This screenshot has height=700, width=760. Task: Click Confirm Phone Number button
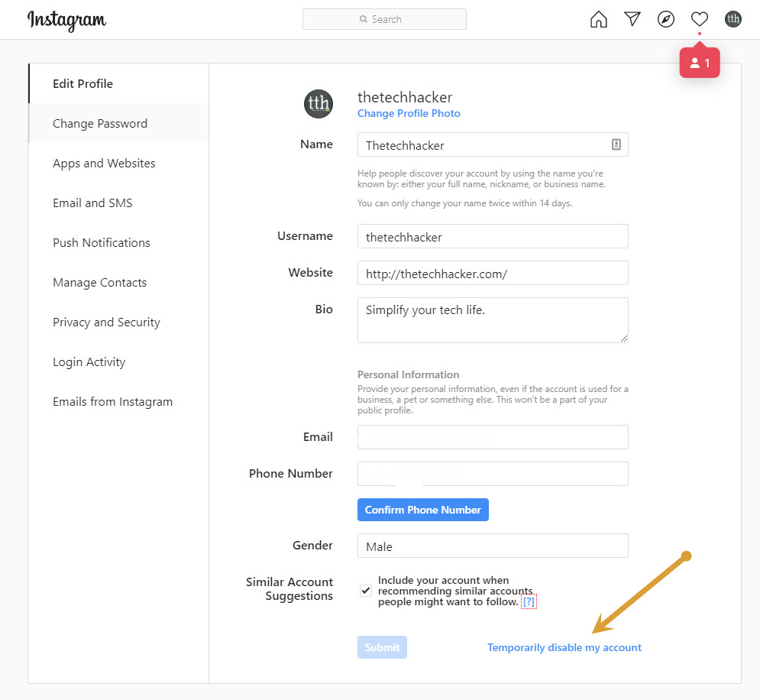422,510
